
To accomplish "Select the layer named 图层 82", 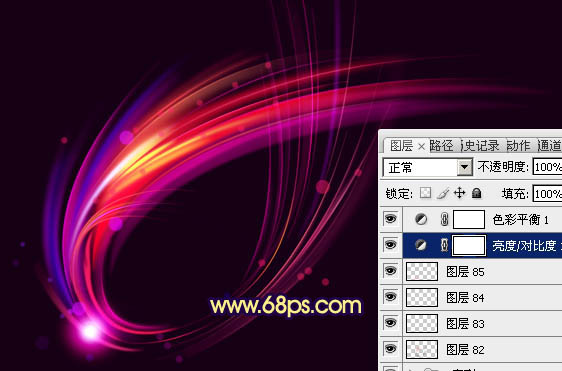I will point(465,349).
